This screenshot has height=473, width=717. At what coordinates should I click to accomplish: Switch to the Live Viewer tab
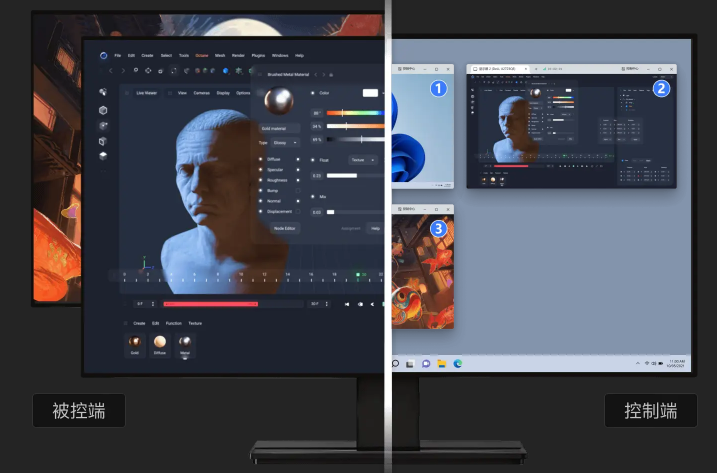[x=146, y=93]
